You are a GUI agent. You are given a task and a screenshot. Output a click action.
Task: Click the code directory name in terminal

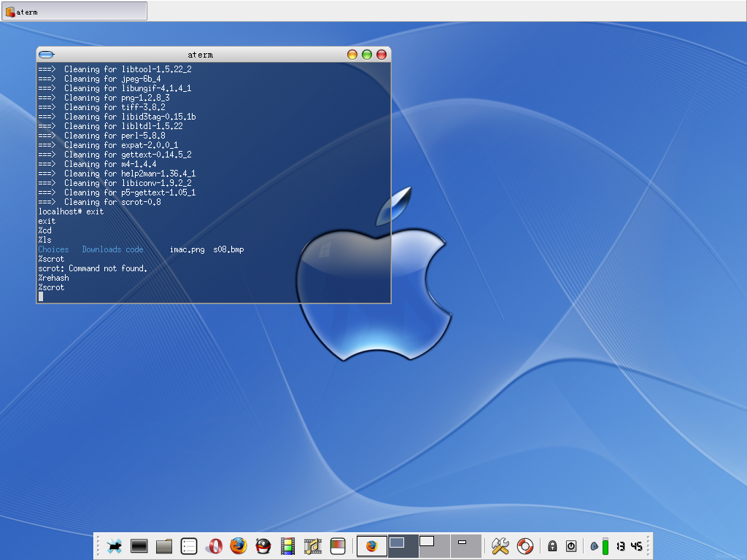coord(134,249)
